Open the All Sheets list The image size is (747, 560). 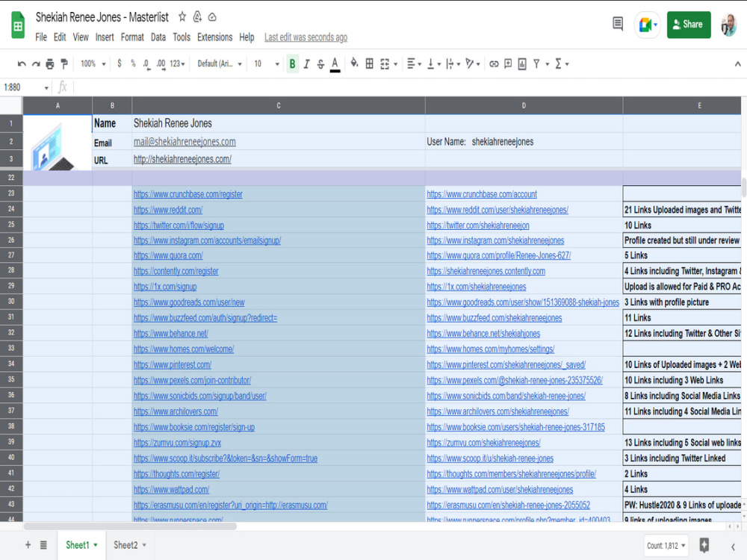43,545
